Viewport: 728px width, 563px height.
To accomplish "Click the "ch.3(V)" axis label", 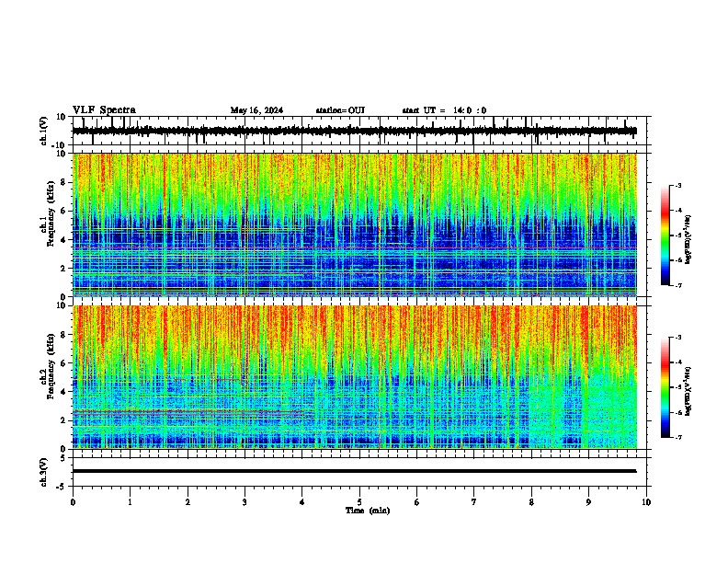I will click(44, 472).
